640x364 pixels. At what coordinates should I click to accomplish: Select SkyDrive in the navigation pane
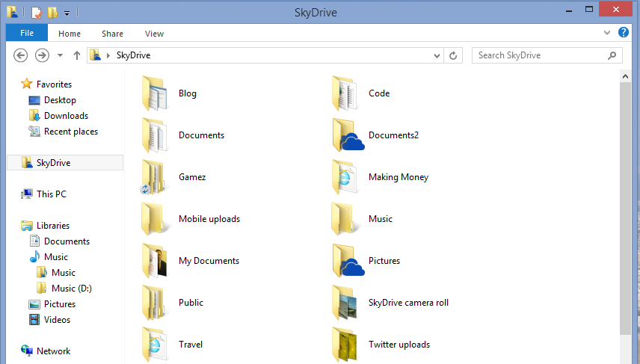pyautogui.click(x=65, y=162)
